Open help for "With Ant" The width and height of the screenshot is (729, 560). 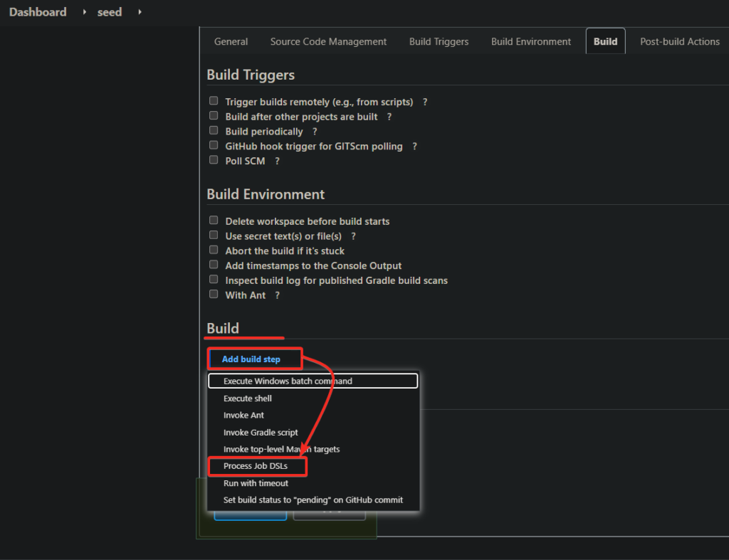pyautogui.click(x=277, y=295)
